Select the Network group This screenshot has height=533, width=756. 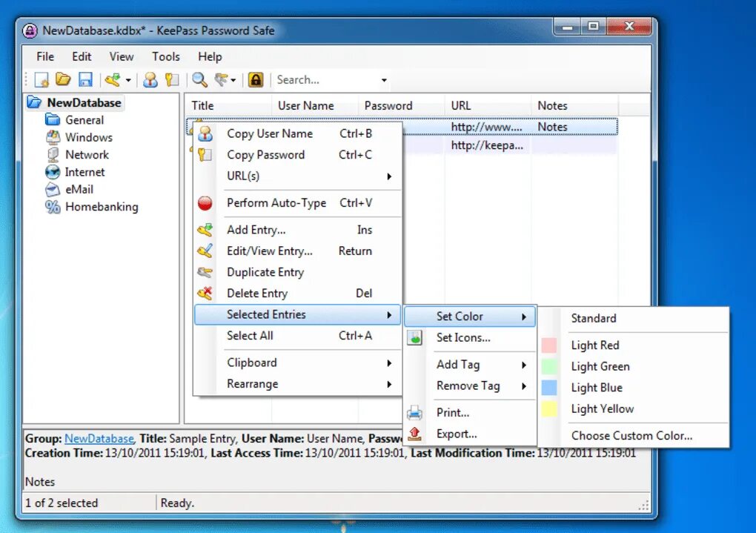pos(87,155)
